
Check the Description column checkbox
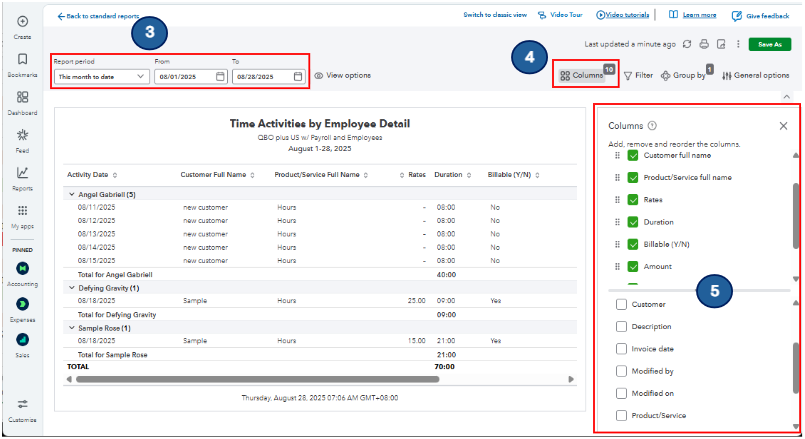[622, 326]
